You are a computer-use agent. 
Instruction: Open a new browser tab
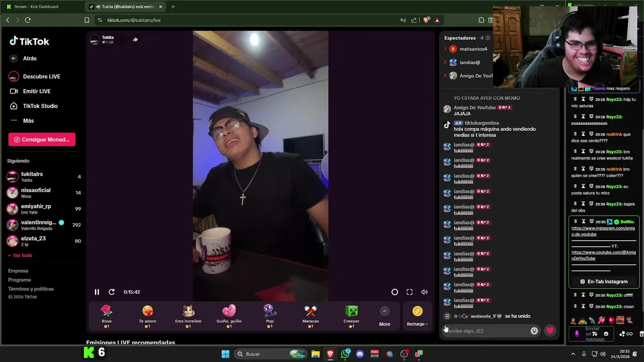click(173, 7)
